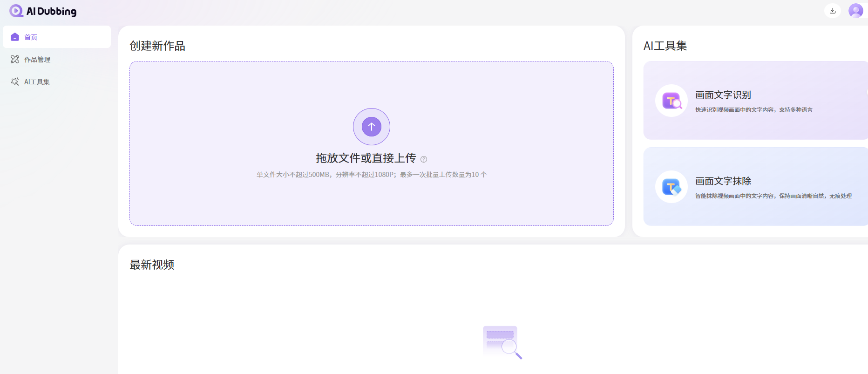Click the AI工具集 sidebar icon
Screen dimensions: 868x374
point(15,82)
